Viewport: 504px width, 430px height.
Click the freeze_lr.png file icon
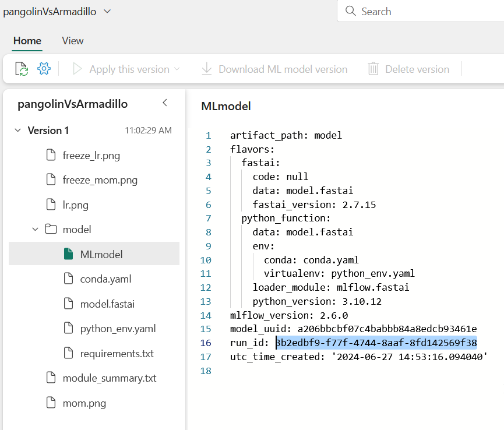click(x=51, y=155)
